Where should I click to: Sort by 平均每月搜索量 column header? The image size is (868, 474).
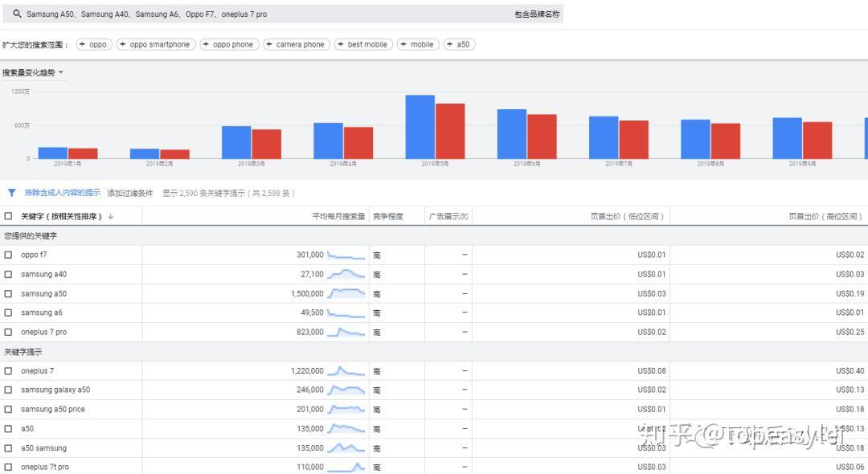(339, 216)
